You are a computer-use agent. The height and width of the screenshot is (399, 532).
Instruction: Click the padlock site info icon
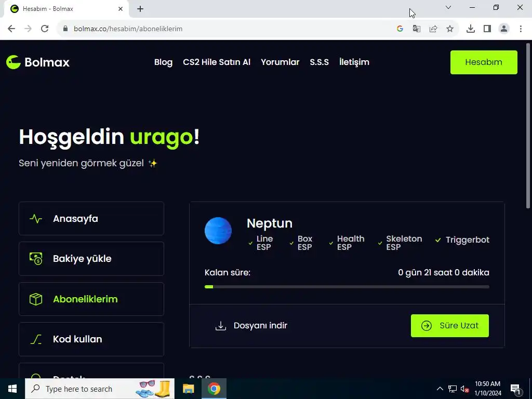coord(65,29)
